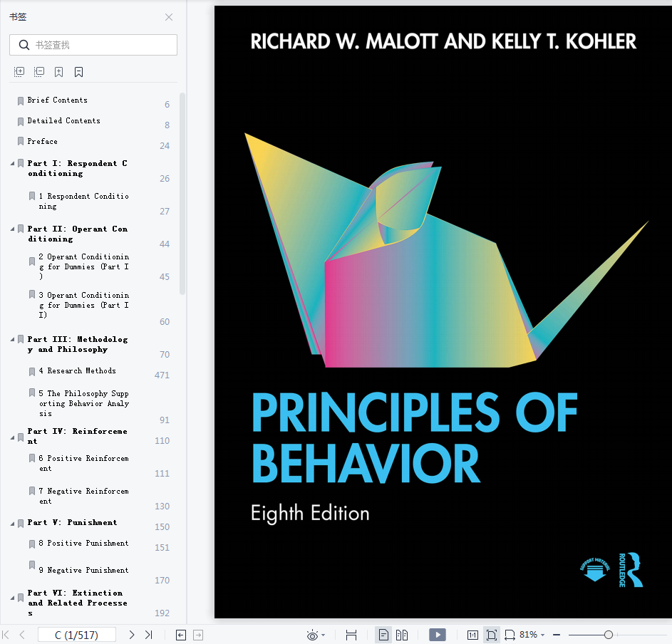
Task: Go back to previous view
Action: click(x=181, y=635)
